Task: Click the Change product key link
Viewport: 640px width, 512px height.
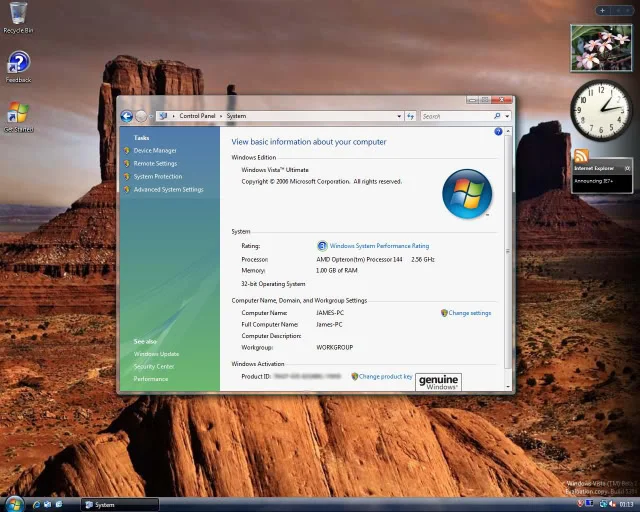Action: (386, 376)
